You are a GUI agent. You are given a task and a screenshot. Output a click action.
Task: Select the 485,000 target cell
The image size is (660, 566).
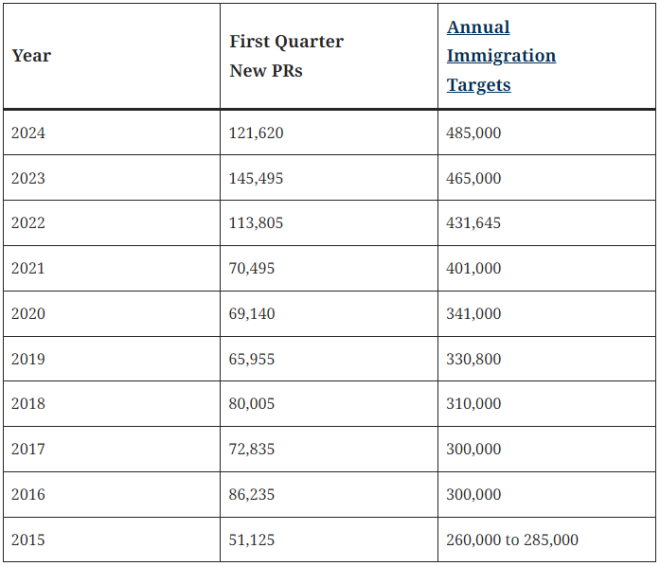474,133
